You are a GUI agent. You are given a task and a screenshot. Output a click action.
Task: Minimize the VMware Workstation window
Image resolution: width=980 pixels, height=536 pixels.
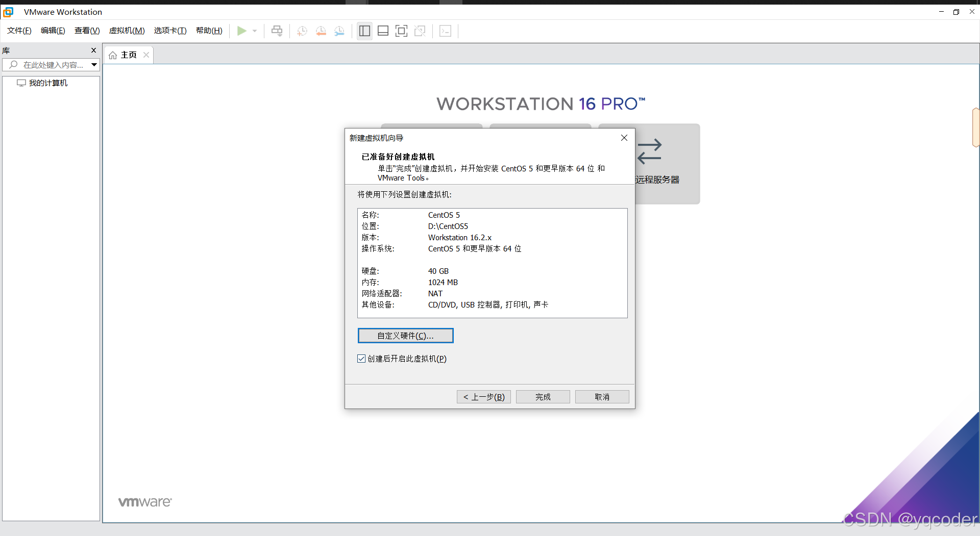[x=941, y=12]
